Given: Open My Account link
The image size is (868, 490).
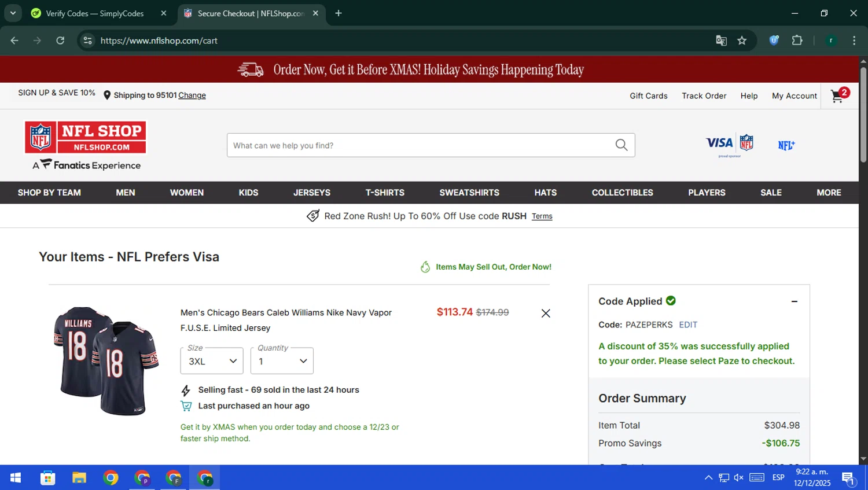Looking at the screenshot, I should (x=795, y=96).
